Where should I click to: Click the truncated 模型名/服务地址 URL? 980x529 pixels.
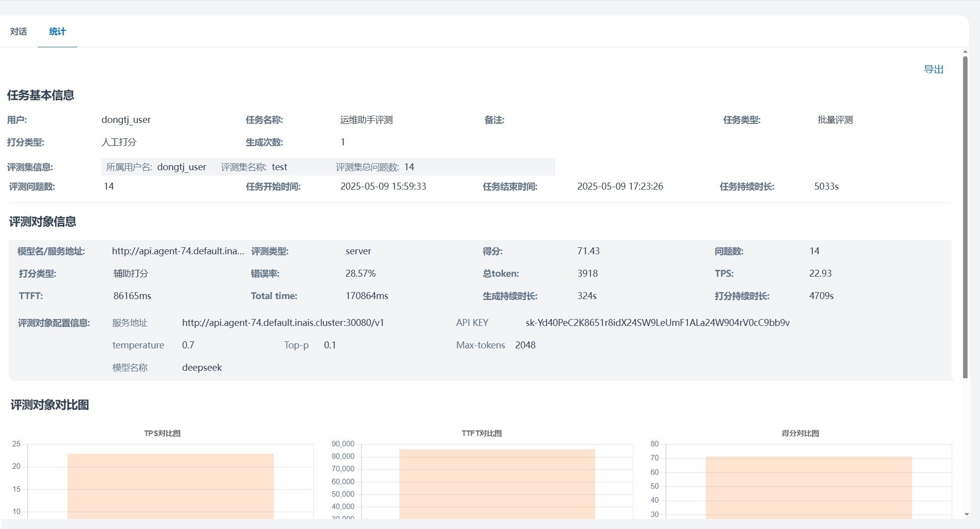[x=178, y=251]
